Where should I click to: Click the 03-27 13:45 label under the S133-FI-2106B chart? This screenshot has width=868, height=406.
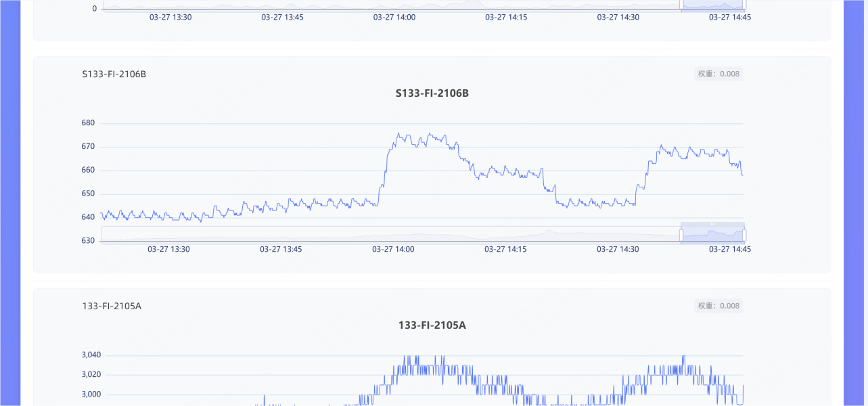click(x=281, y=249)
